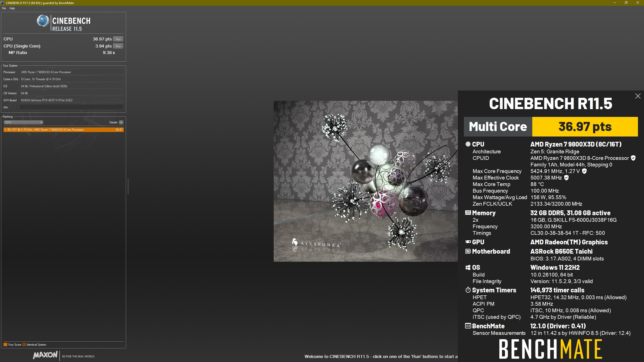Close the BenchMate result overlay
Image resolution: width=644 pixels, height=362 pixels.
(x=638, y=96)
